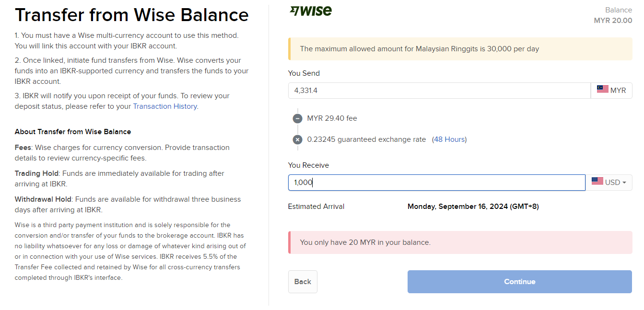Click the X icon beside exchange rate
Screen dimensions: 644x310
click(x=297, y=140)
